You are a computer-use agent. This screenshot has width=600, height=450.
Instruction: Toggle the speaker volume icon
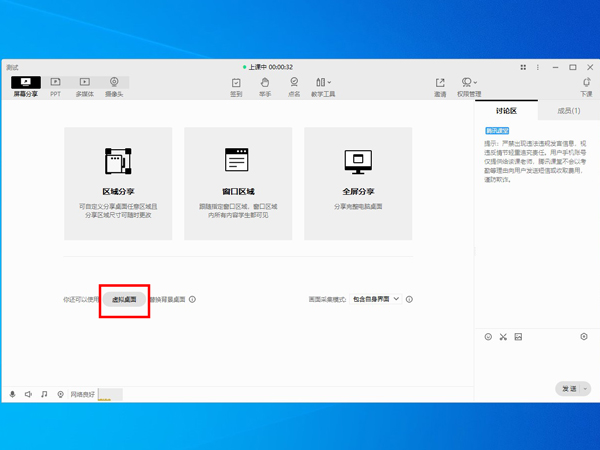pos(28,395)
